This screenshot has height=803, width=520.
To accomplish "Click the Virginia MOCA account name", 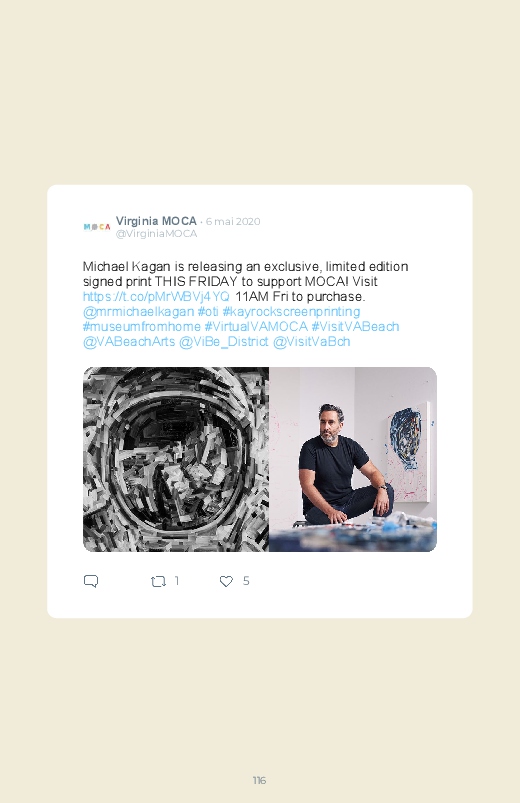I will [x=156, y=221].
